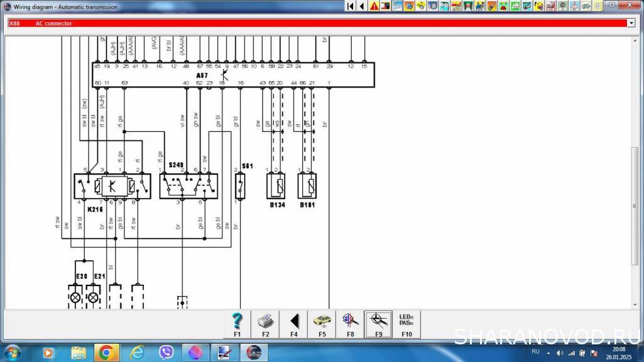Open the red warning triangle icon
This screenshot has height=362, width=644.
[x=374, y=6]
